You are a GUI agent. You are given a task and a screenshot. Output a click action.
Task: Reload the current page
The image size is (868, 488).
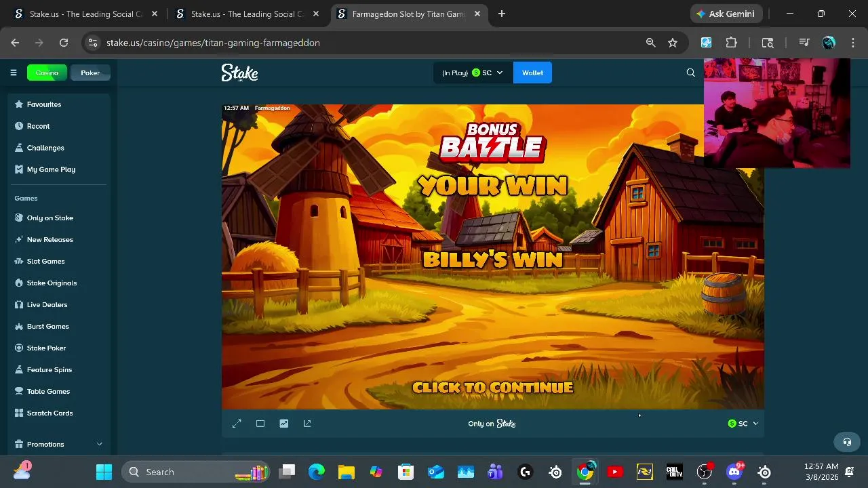point(64,43)
